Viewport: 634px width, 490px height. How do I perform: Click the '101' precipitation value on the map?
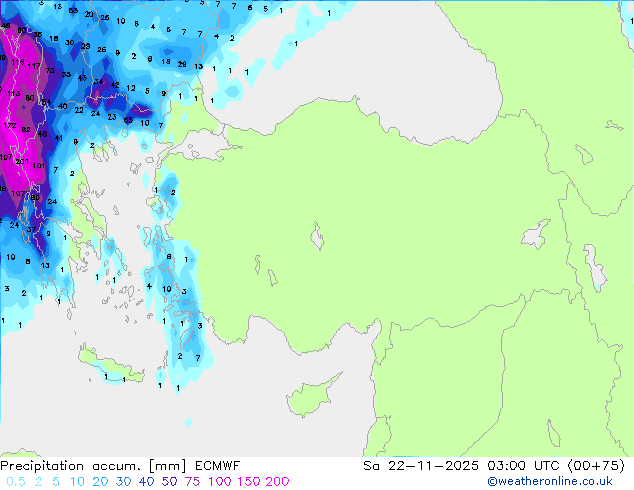point(38,165)
